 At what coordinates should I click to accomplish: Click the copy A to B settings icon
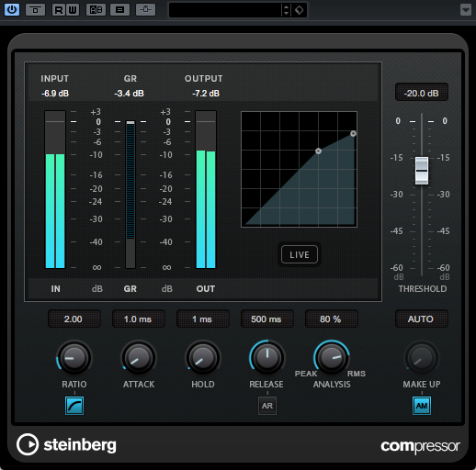[119, 10]
